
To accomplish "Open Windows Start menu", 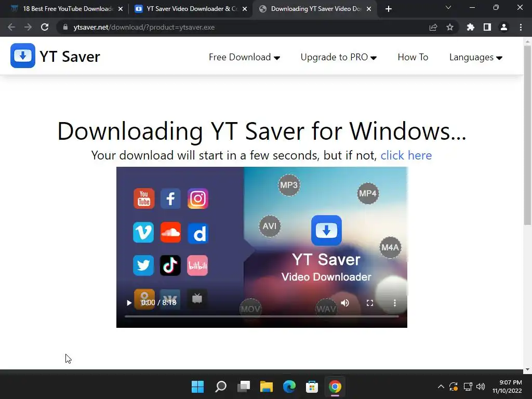I will pos(197,387).
